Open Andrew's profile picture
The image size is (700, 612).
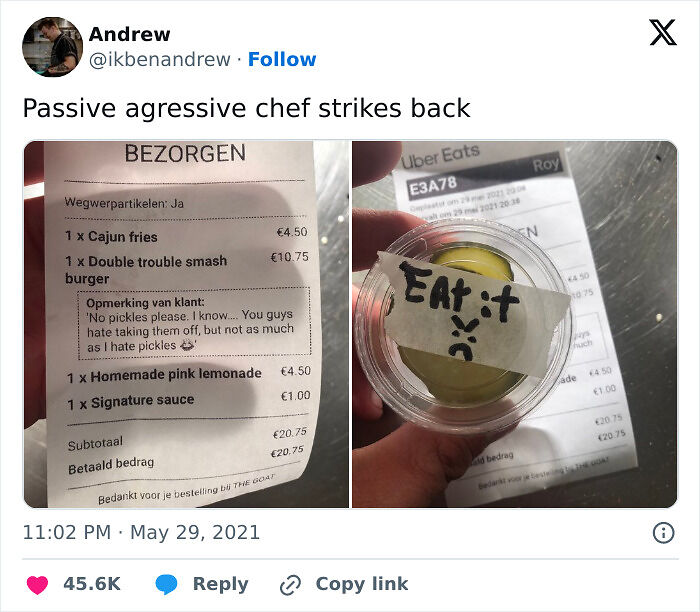[53, 47]
